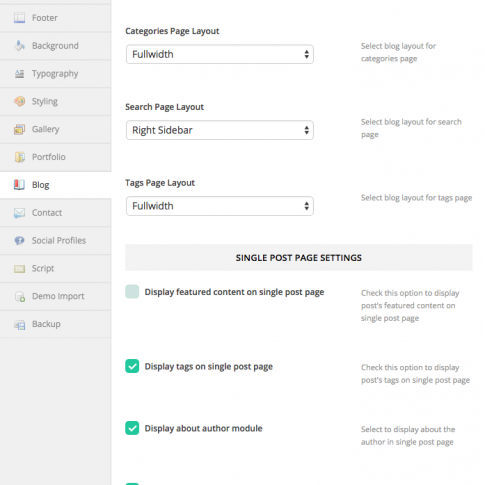Viewport: 485px width, 485px height.
Task: Click the Contact envelope icon
Action: coord(19,213)
